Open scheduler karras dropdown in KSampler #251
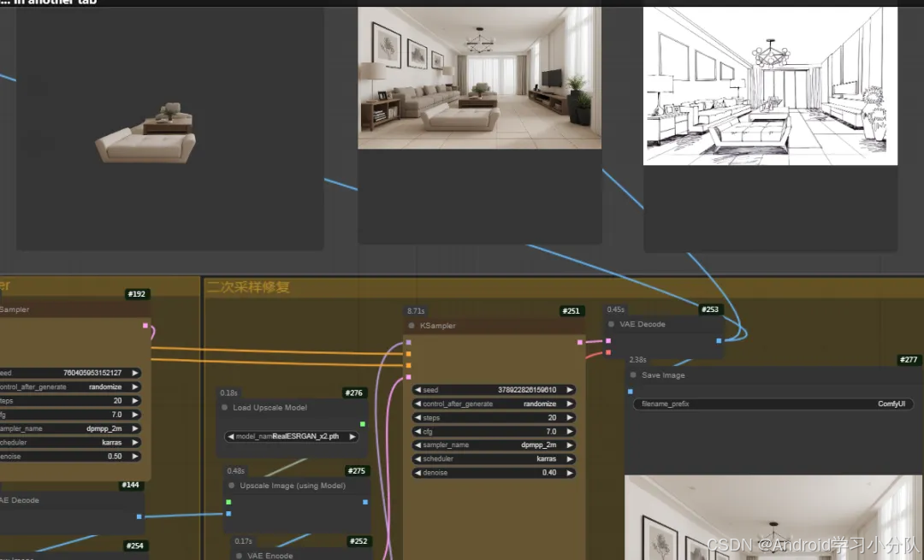924x560 pixels. pyautogui.click(x=494, y=459)
